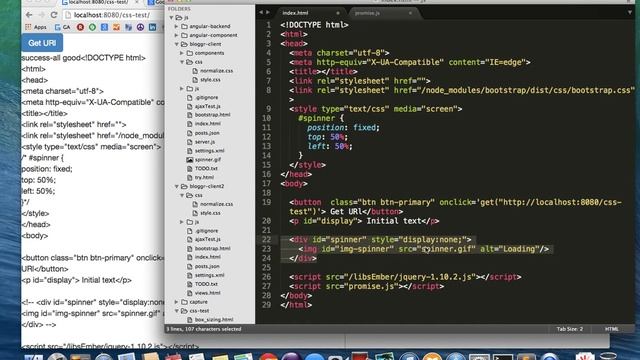
Task: Collapse the bloggr-client folder
Action: pyautogui.click(x=177, y=44)
